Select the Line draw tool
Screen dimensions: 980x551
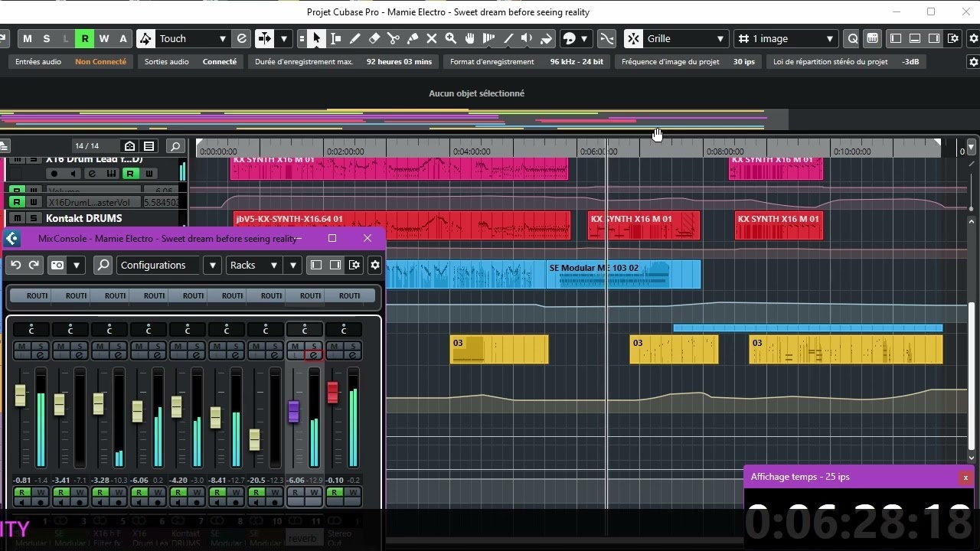point(508,38)
